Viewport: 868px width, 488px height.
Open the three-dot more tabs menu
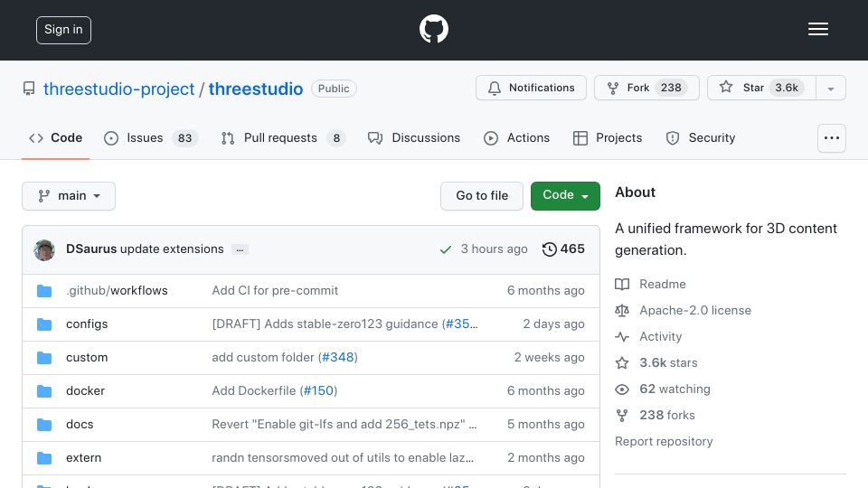click(x=832, y=137)
